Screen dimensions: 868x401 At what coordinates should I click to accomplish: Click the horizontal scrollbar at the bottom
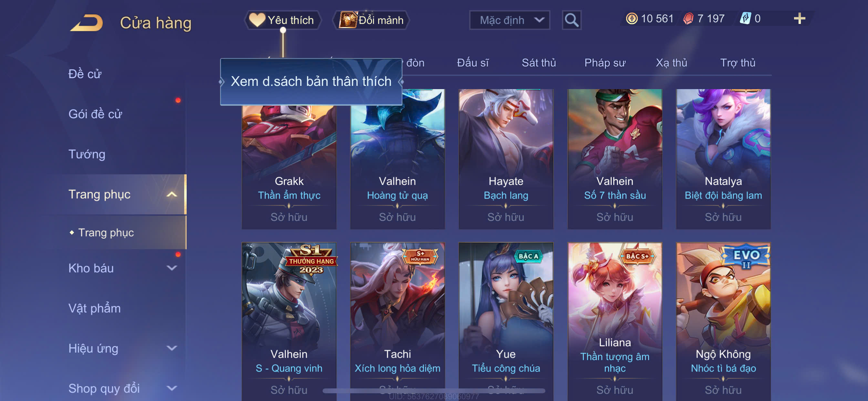point(434,391)
